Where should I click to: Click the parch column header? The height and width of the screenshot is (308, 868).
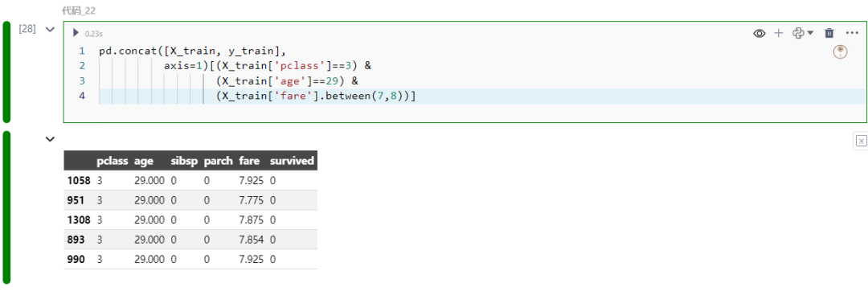pos(219,161)
